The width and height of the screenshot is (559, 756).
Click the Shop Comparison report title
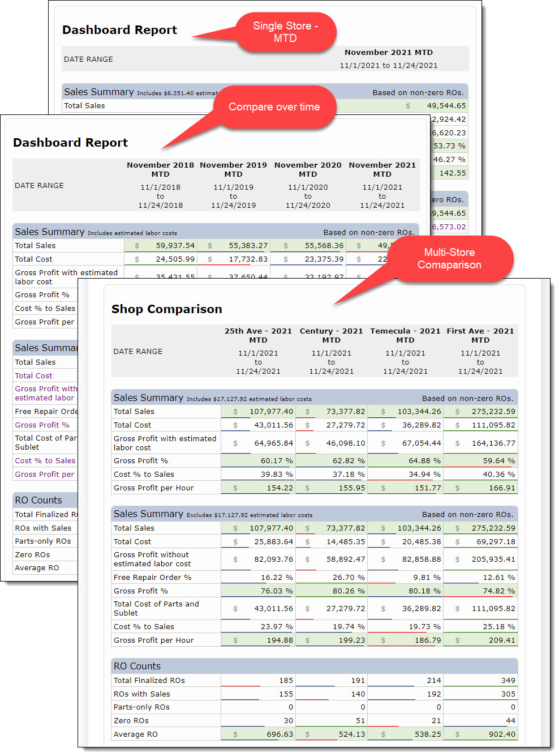166,309
